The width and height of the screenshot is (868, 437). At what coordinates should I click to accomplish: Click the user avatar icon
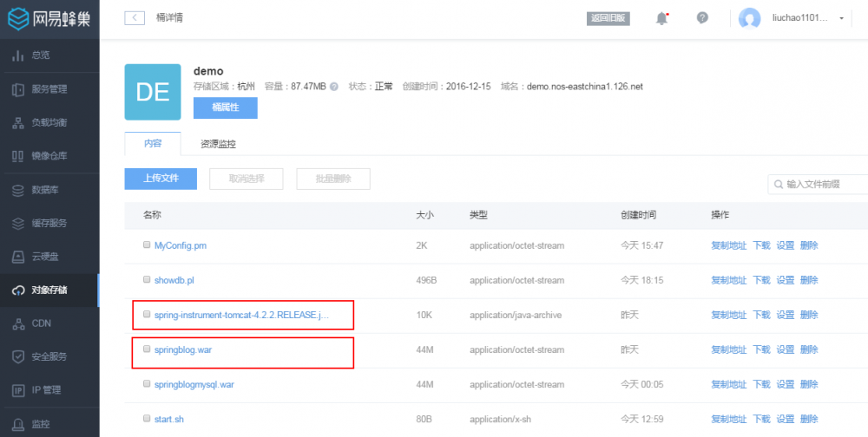coord(750,18)
